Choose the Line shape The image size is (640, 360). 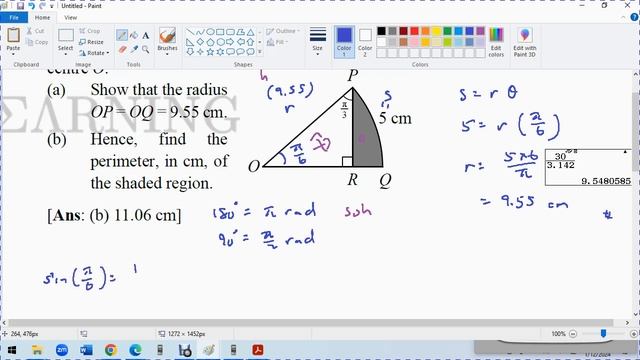click(x=190, y=32)
